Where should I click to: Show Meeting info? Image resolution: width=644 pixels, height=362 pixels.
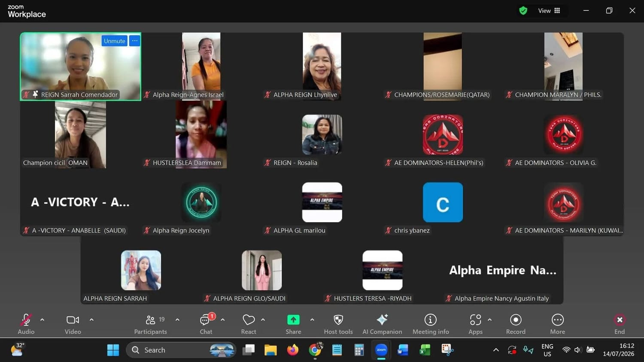[x=431, y=324]
